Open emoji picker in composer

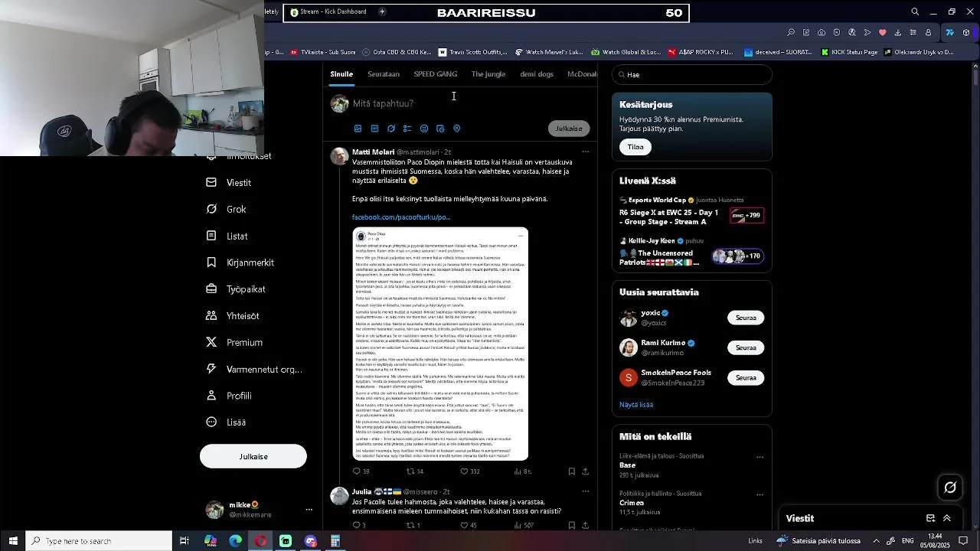point(424,129)
